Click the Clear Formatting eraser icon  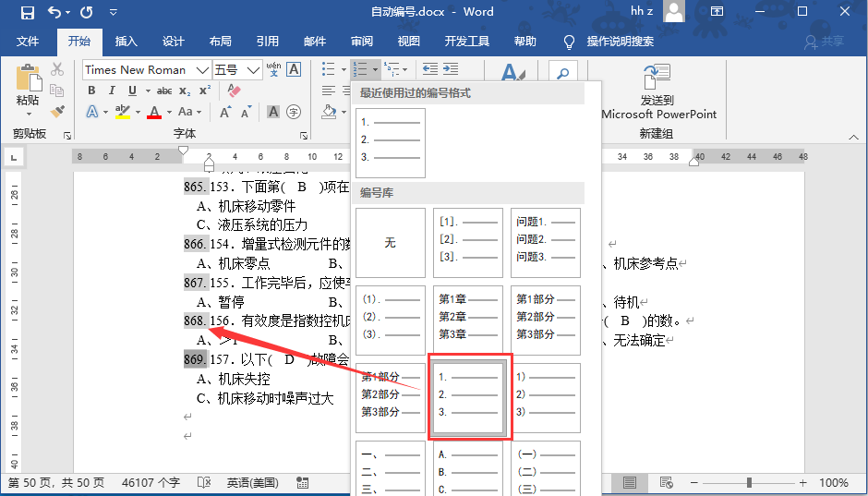(x=233, y=91)
